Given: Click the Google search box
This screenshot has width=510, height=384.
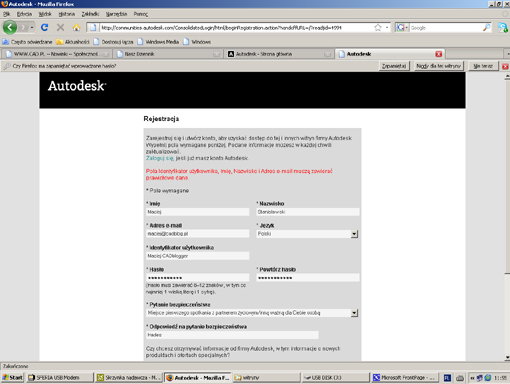Looking at the screenshot, I should coord(446,28).
